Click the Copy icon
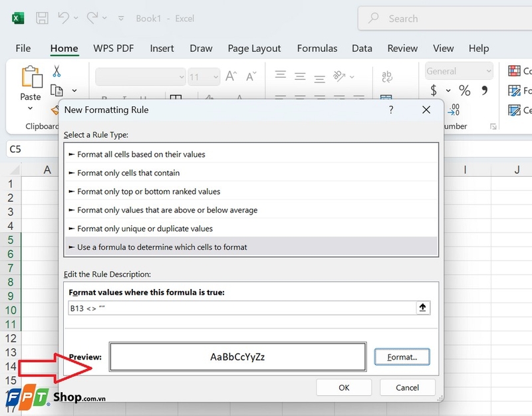This screenshot has height=416, width=532. tap(57, 90)
